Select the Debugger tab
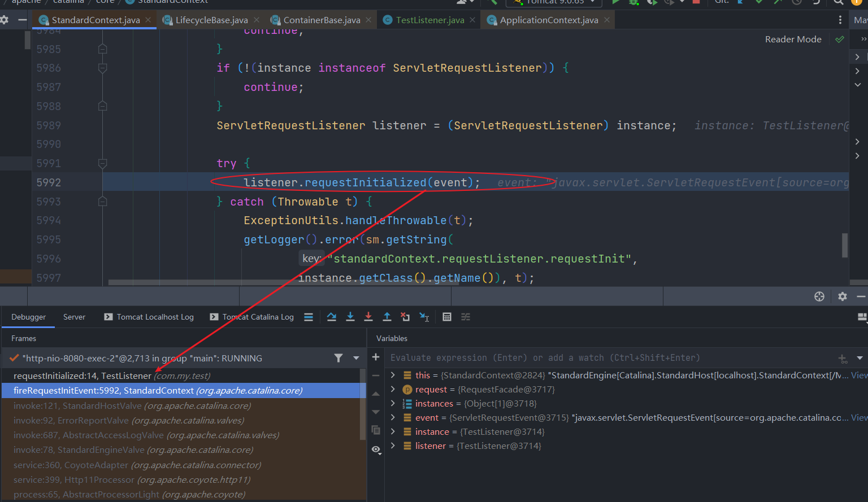 click(28, 317)
